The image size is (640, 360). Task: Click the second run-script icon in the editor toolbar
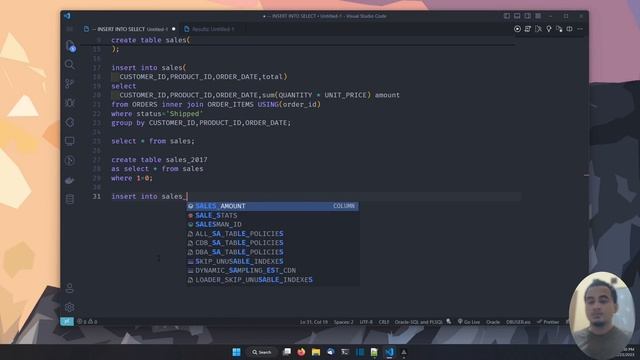click(x=528, y=29)
